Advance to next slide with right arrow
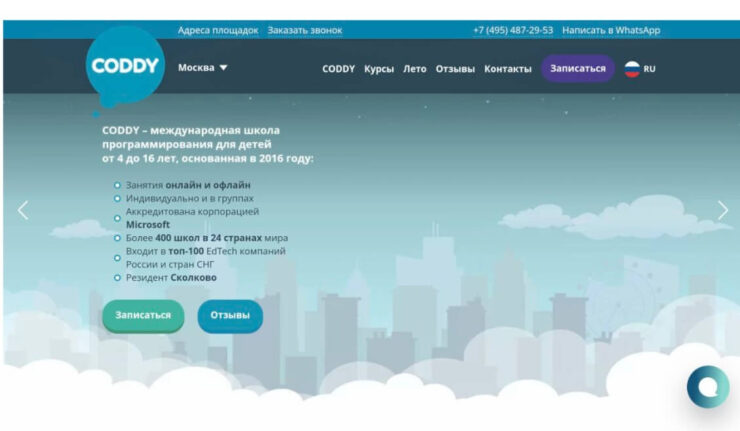740x431 pixels. click(x=723, y=210)
